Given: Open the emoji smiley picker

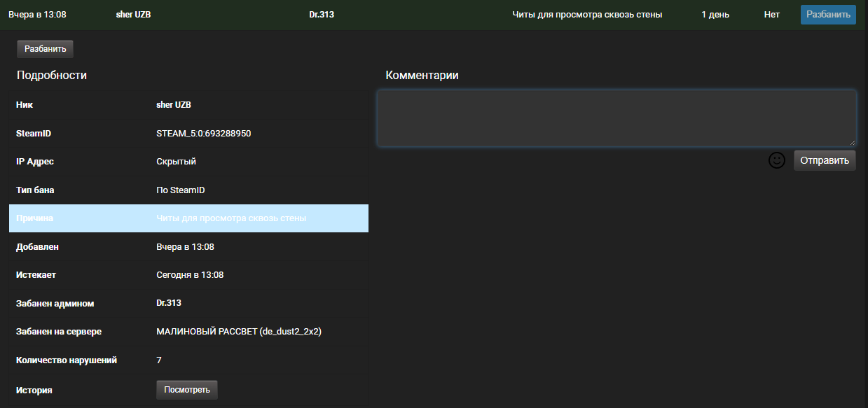Looking at the screenshot, I should (x=776, y=161).
